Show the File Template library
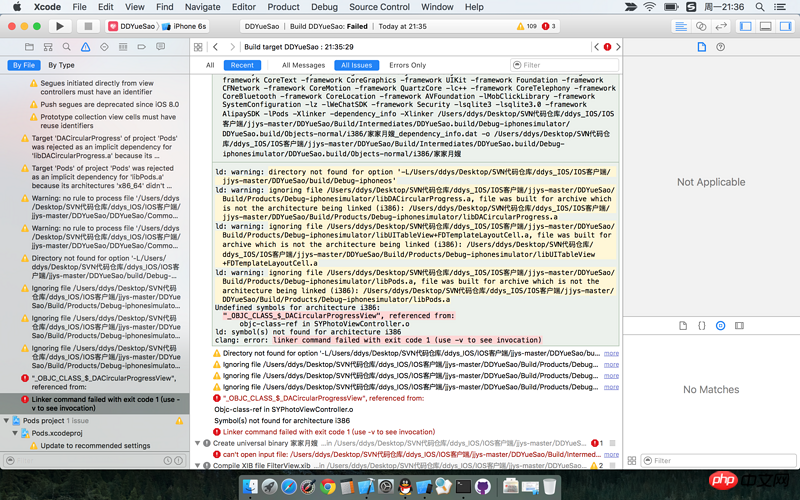The height and width of the screenshot is (500, 800). pyautogui.click(x=683, y=326)
